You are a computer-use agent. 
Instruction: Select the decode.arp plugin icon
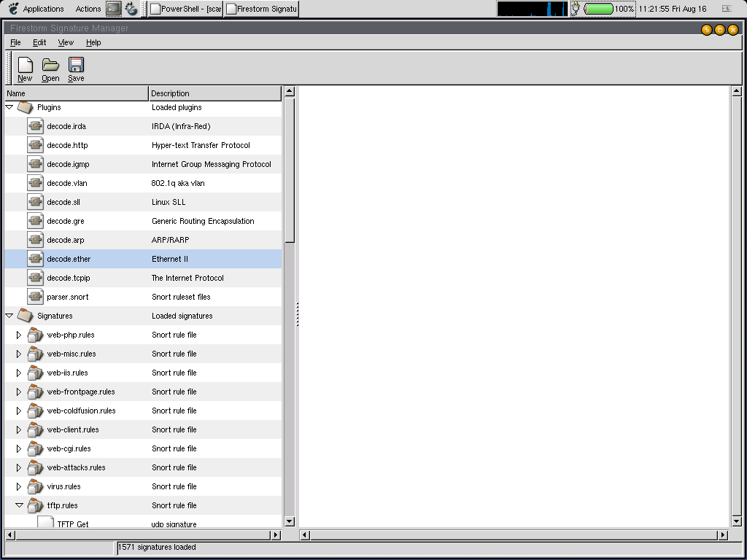point(35,240)
